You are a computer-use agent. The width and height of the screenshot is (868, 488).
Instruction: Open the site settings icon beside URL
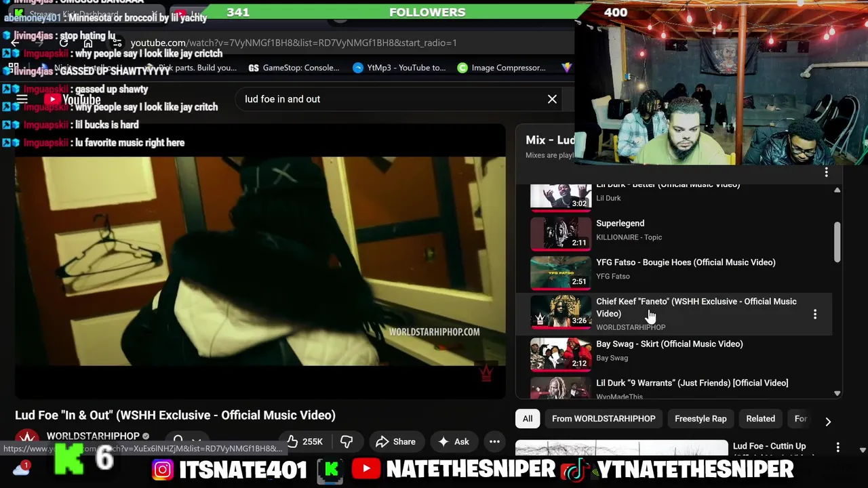pos(117,43)
